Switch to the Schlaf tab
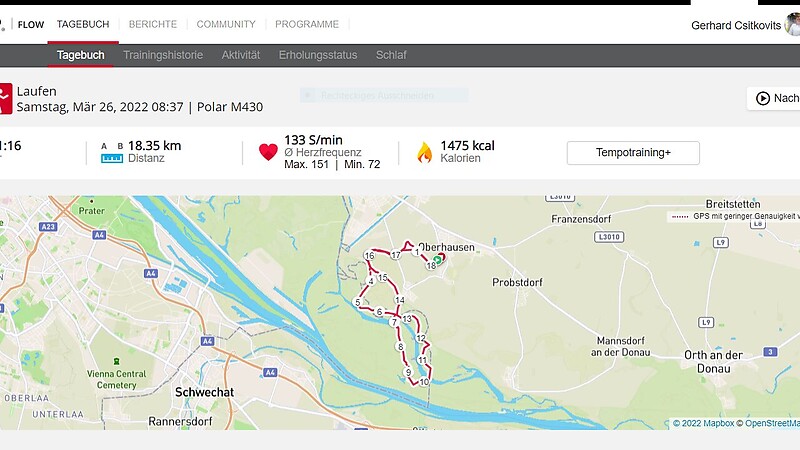Viewport: 800px width, 450px height. coord(391,55)
